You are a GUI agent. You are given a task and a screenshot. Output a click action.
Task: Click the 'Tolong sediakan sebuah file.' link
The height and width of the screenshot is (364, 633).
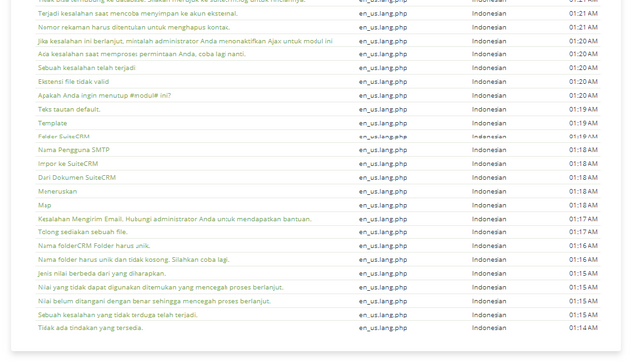click(x=82, y=232)
